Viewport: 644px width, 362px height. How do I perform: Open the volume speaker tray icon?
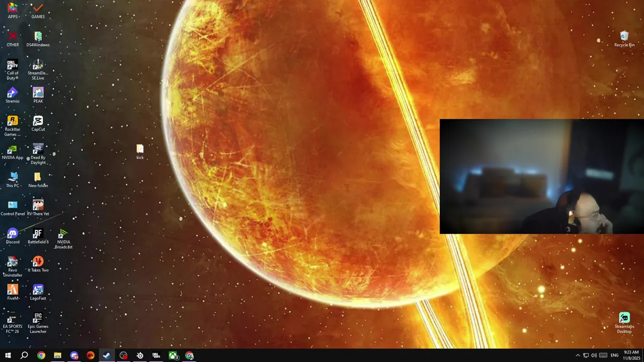click(594, 355)
